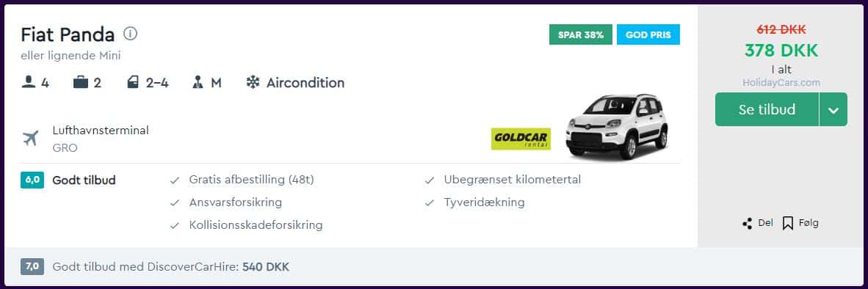The height and width of the screenshot is (289, 868).
Task: Click the Del share icon
Action: click(x=748, y=223)
